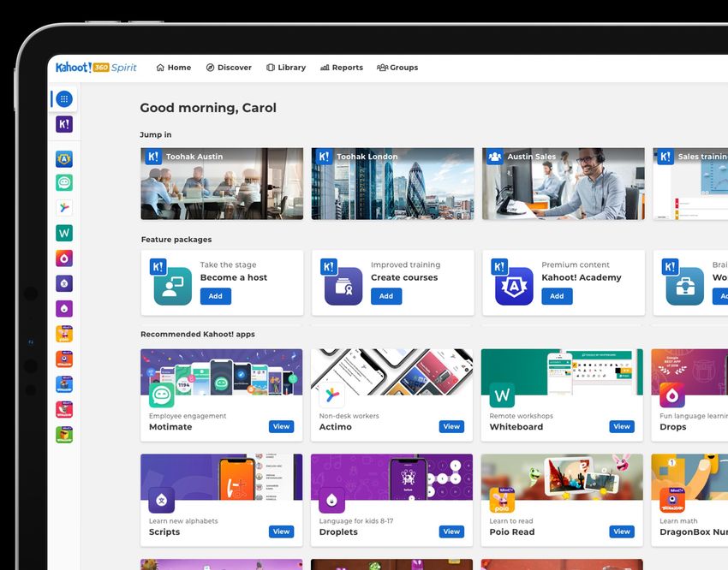728x570 pixels.
Task: Click the Droplets app logo on card
Action: 332,500
